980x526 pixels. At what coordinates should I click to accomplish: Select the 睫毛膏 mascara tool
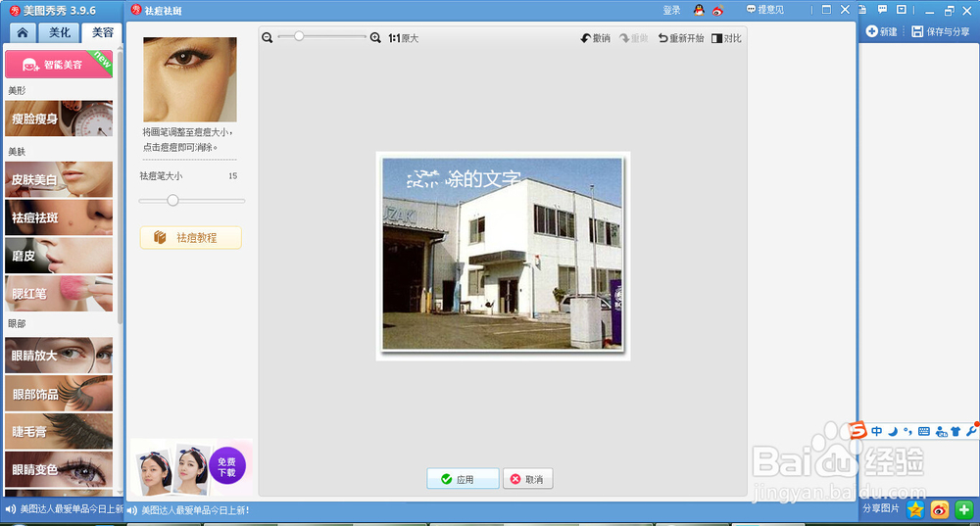click(59, 431)
